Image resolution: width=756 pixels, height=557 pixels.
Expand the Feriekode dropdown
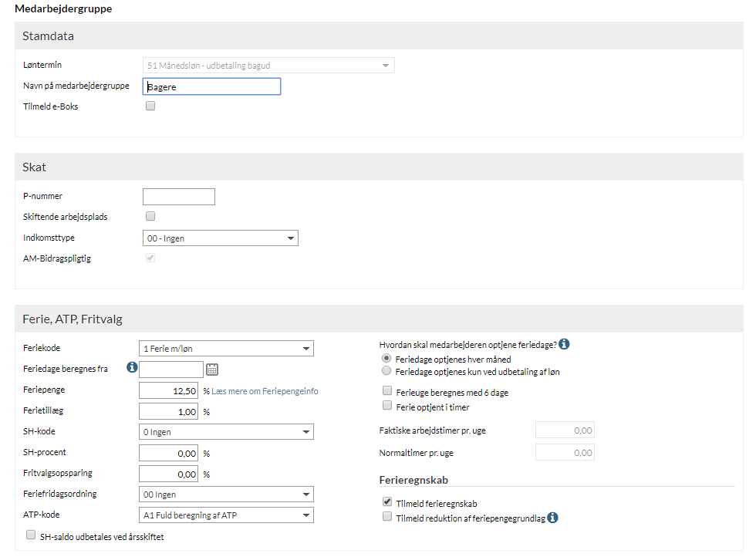[x=226, y=349]
